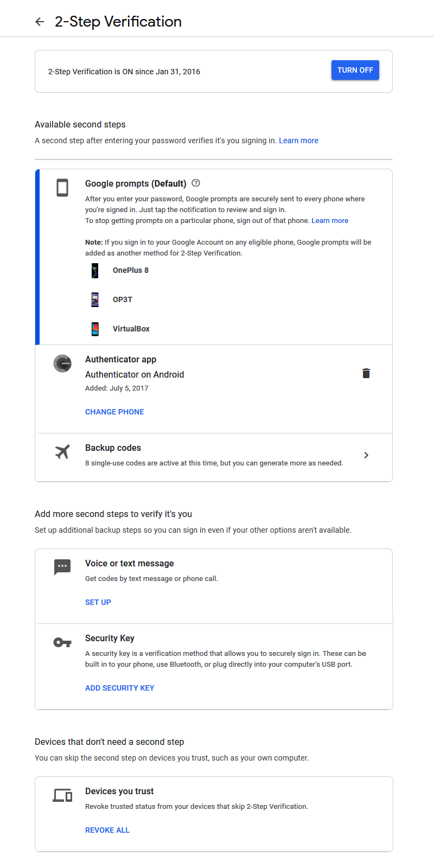Click the help question-mark icon beside Google prompts
The width and height of the screenshot is (434, 868).
click(196, 183)
